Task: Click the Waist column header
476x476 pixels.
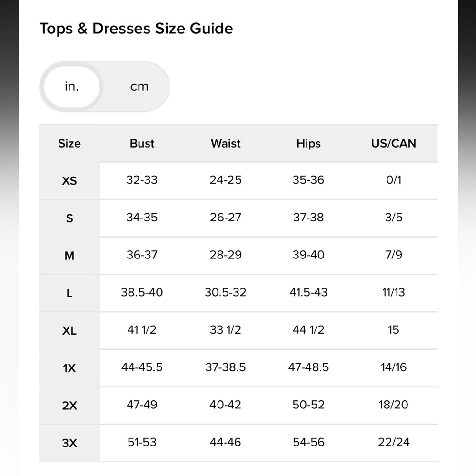Action: tap(226, 143)
